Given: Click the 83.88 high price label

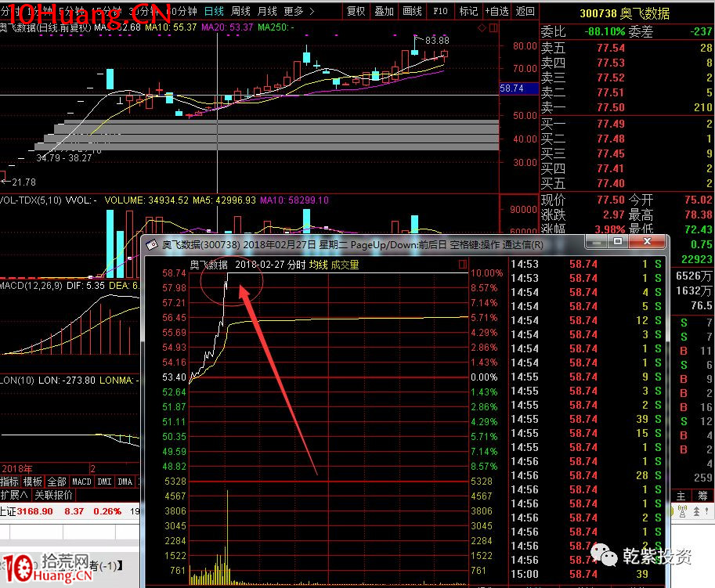Looking at the screenshot, I should (437, 40).
